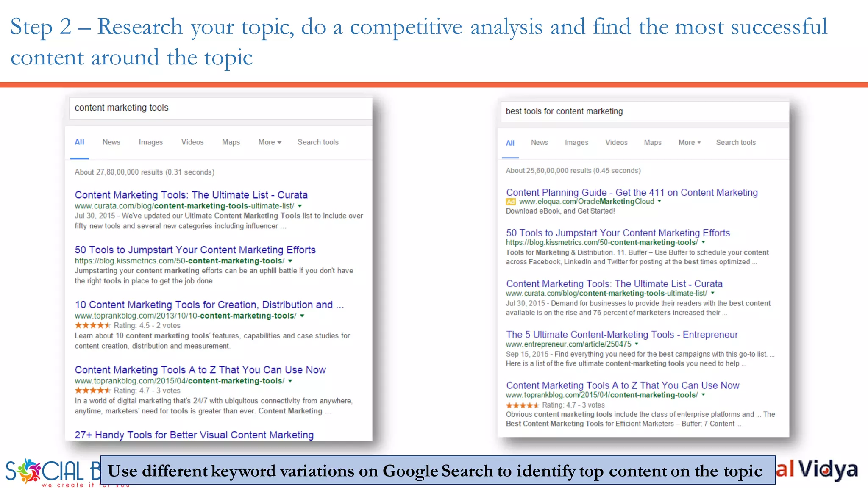The width and height of the screenshot is (868, 488).
Task: Expand dropdown arrow next to toprankblog URL in right results
Action: tap(703, 395)
